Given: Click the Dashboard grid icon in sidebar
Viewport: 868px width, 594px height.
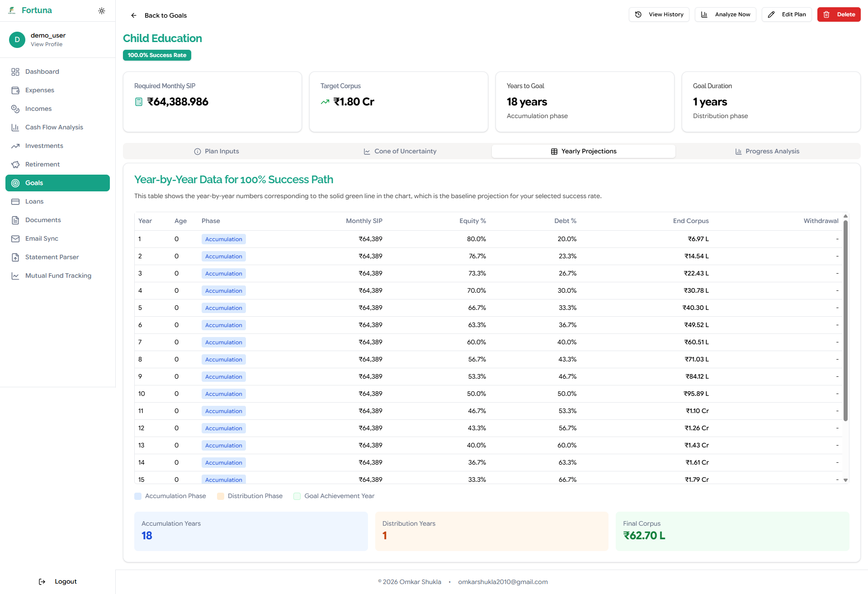Looking at the screenshot, I should pos(15,72).
